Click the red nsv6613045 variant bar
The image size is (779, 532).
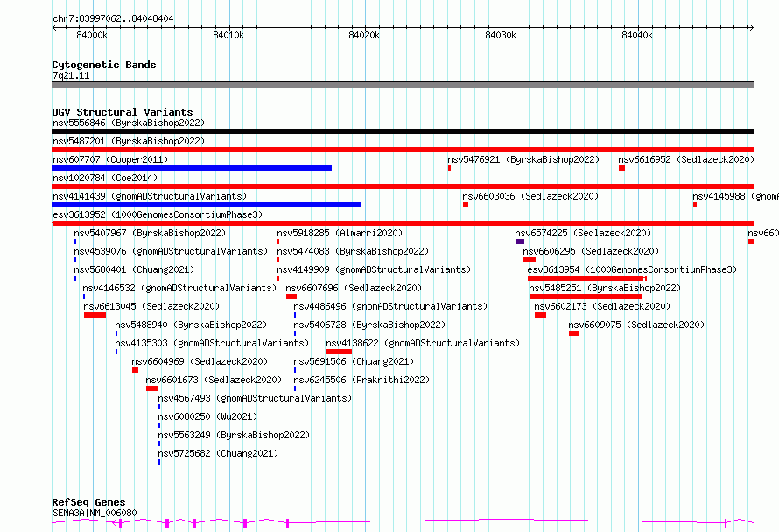click(95, 315)
